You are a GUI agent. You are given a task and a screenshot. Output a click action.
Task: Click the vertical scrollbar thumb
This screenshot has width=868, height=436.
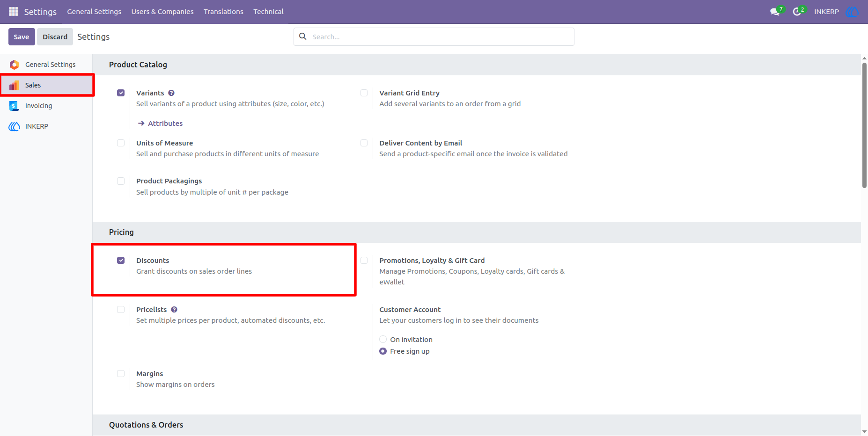click(x=864, y=125)
